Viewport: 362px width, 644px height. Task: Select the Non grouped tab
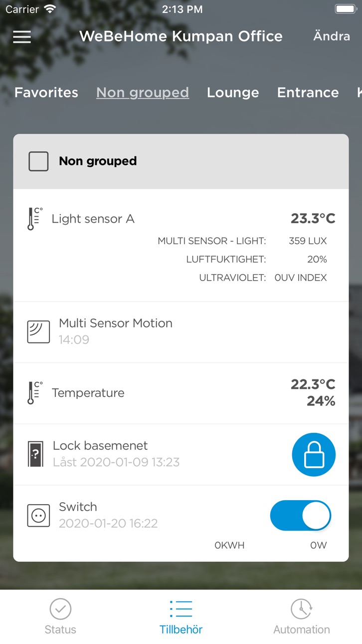click(143, 92)
